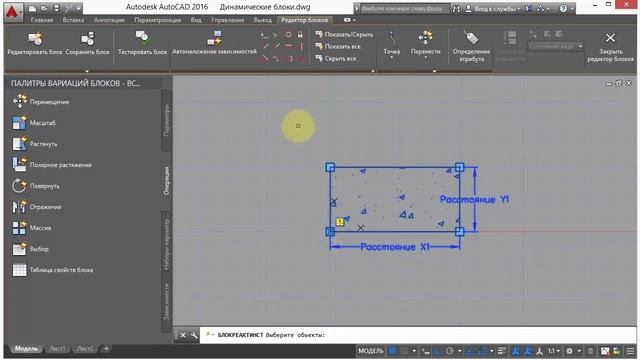Expand the Точка button dropdown arrow
The width and height of the screenshot is (640, 360).
click(391, 58)
